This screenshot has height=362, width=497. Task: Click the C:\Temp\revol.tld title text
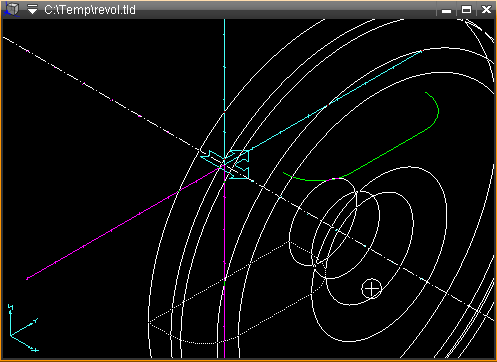(90, 10)
